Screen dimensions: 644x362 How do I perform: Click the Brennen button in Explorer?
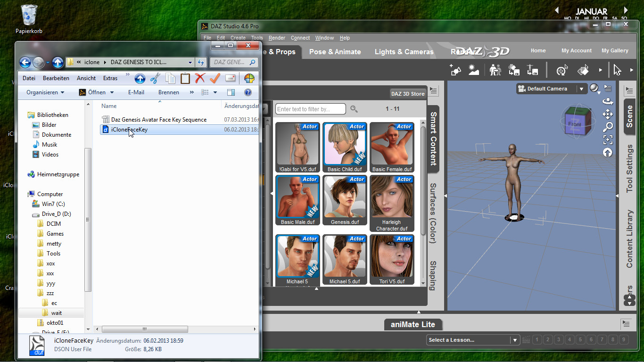coord(169,92)
